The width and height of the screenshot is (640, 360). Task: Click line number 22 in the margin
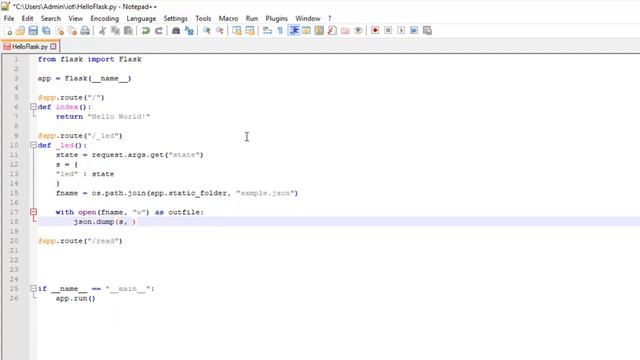pyautogui.click(x=14, y=260)
